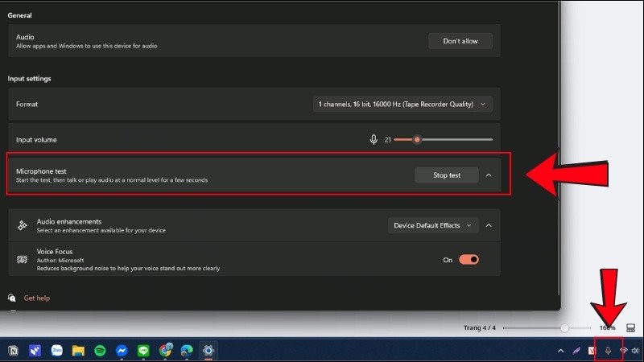This screenshot has width=644, height=362.
Task: Open Google Chrome from the taskbar
Action: coord(166,351)
